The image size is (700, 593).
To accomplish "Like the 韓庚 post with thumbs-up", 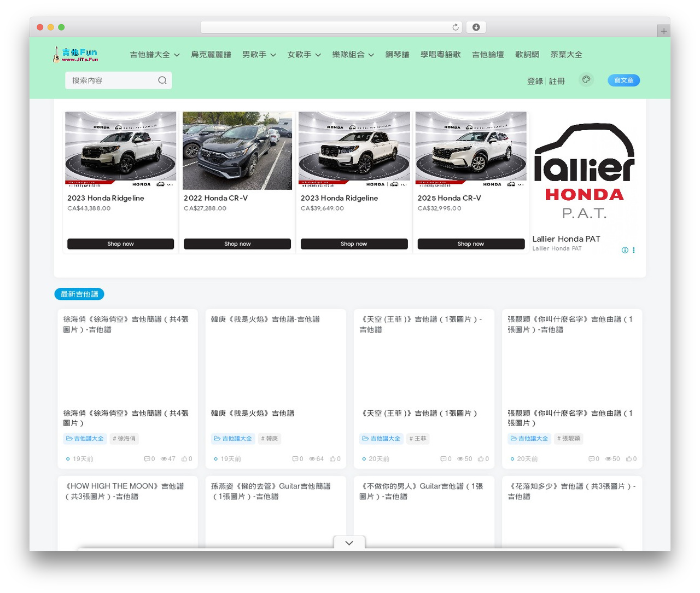I will [x=332, y=459].
